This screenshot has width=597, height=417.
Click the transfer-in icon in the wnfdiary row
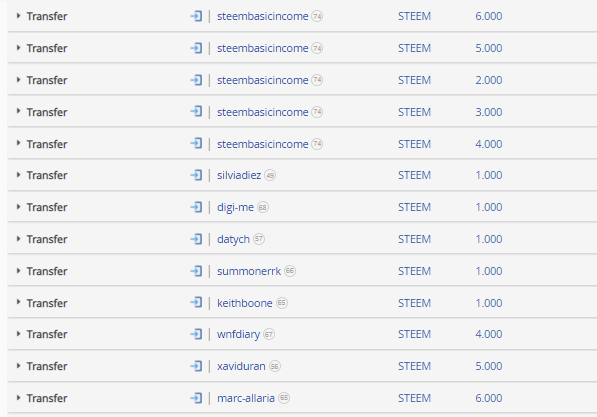[196, 334]
